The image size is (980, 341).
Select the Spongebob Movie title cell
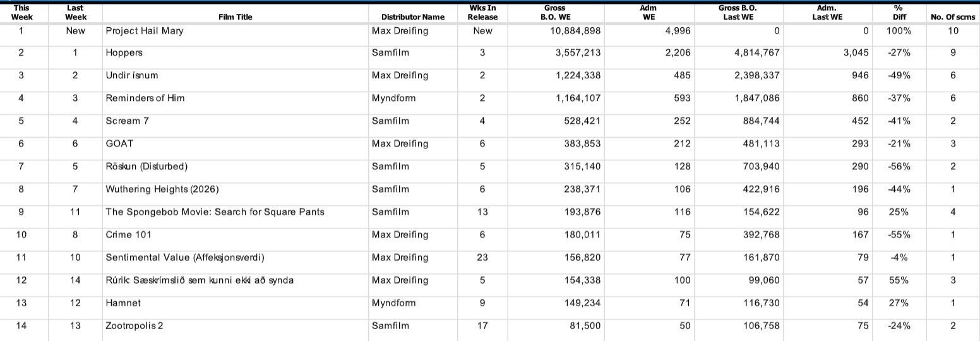(x=215, y=212)
